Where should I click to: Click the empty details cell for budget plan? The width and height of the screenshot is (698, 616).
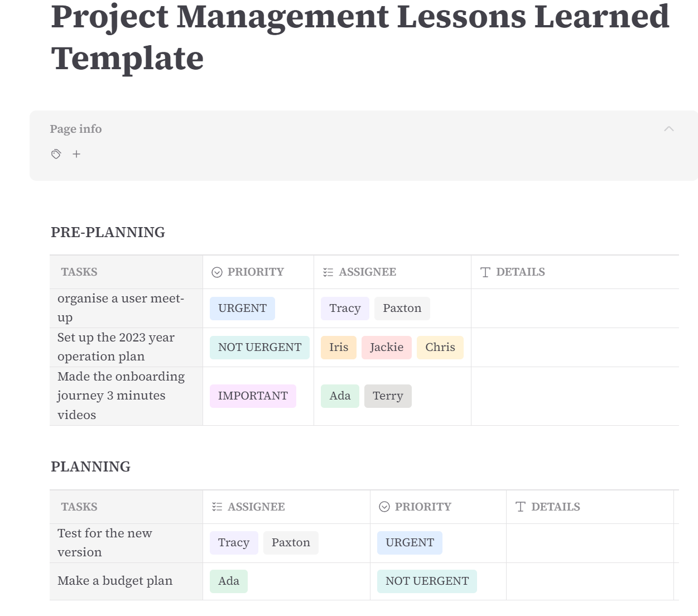(x=590, y=581)
